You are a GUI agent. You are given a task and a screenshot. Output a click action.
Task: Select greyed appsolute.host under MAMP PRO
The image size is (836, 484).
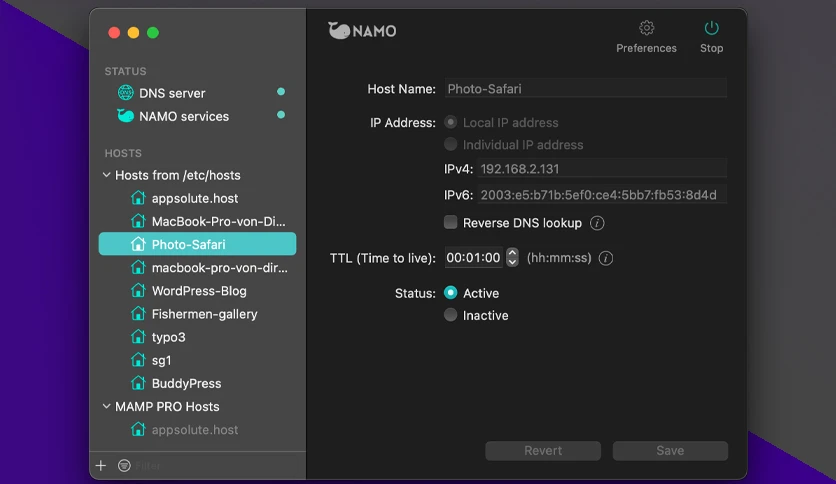(x=195, y=430)
